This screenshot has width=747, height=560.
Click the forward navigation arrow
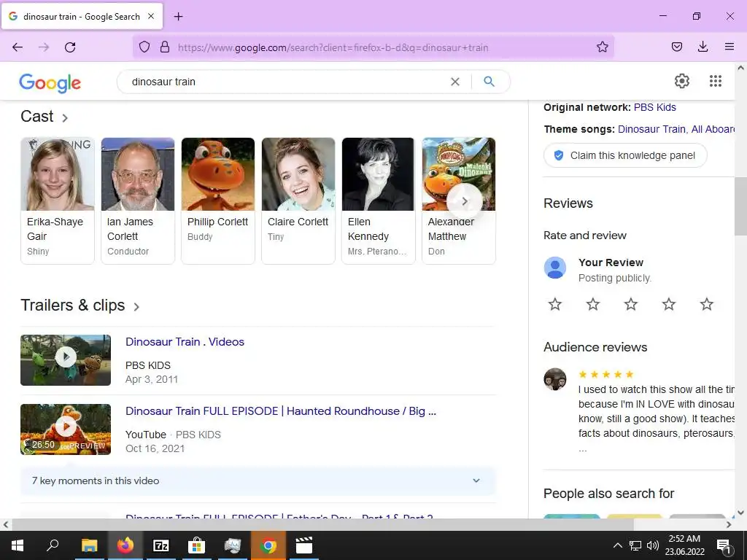pos(44,47)
